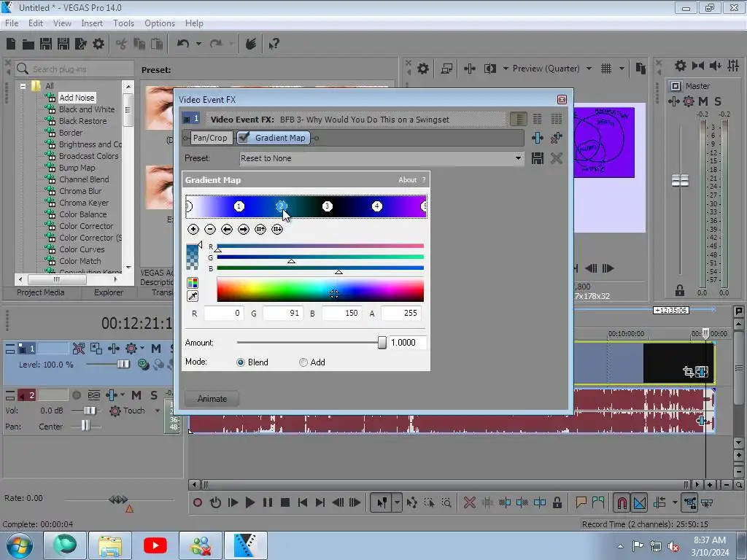The width and height of the screenshot is (747, 560).
Task: Open the plug-in chain button
Action: (538, 138)
